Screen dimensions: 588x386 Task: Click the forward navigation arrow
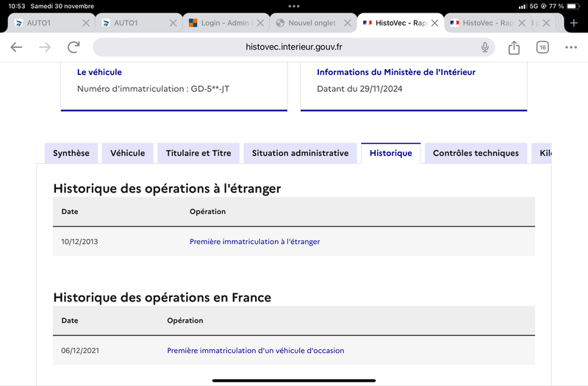coord(45,47)
